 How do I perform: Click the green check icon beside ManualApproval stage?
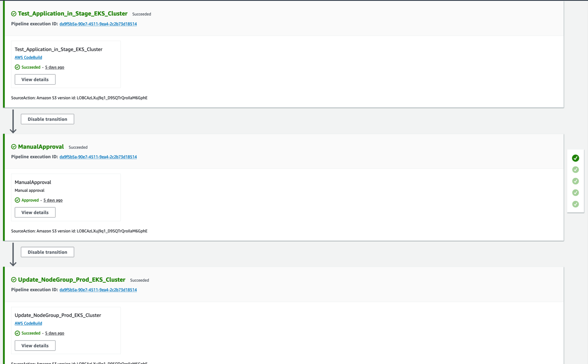14,146
